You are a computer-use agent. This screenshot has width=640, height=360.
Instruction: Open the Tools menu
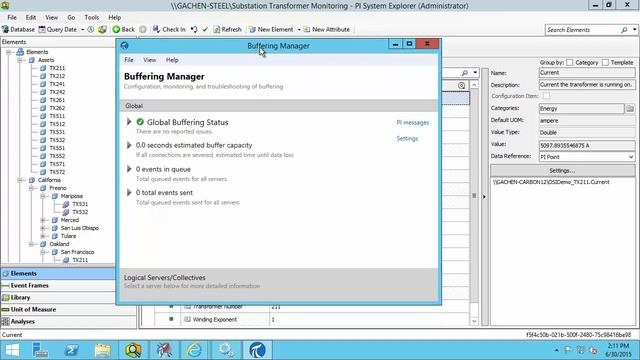91,18
